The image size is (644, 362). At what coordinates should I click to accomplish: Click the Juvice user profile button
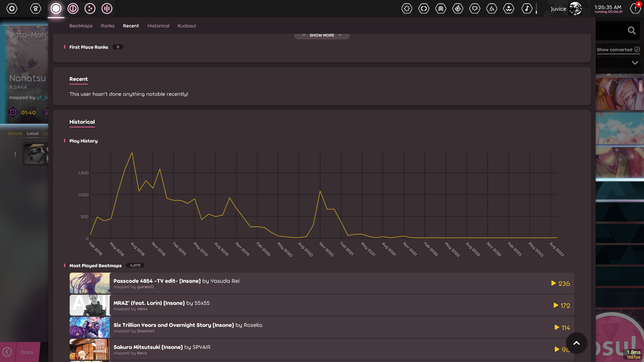[566, 9]
